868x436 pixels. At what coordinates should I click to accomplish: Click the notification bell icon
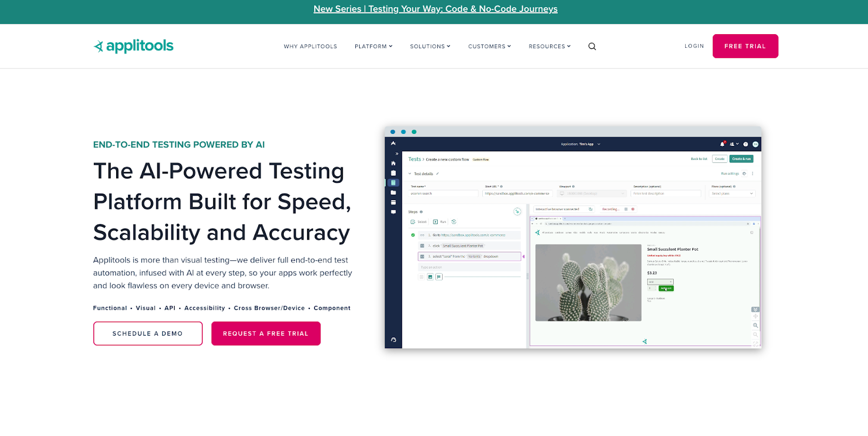[722, 144]
